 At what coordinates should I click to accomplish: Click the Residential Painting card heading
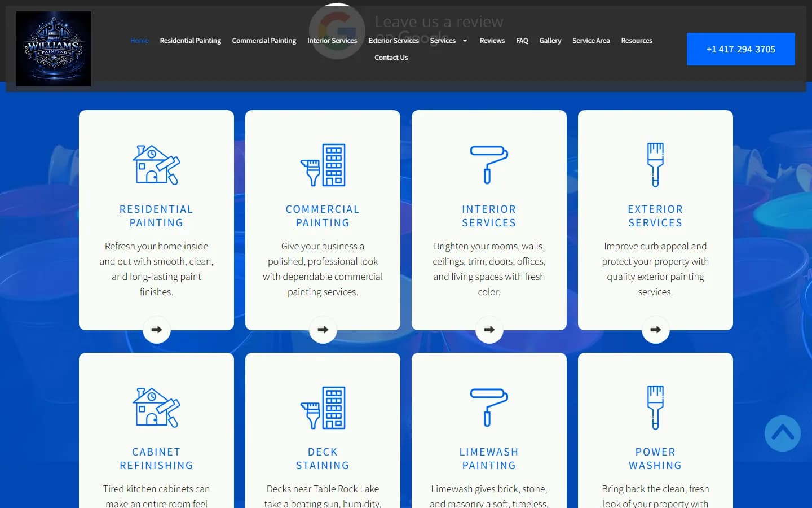156,216
